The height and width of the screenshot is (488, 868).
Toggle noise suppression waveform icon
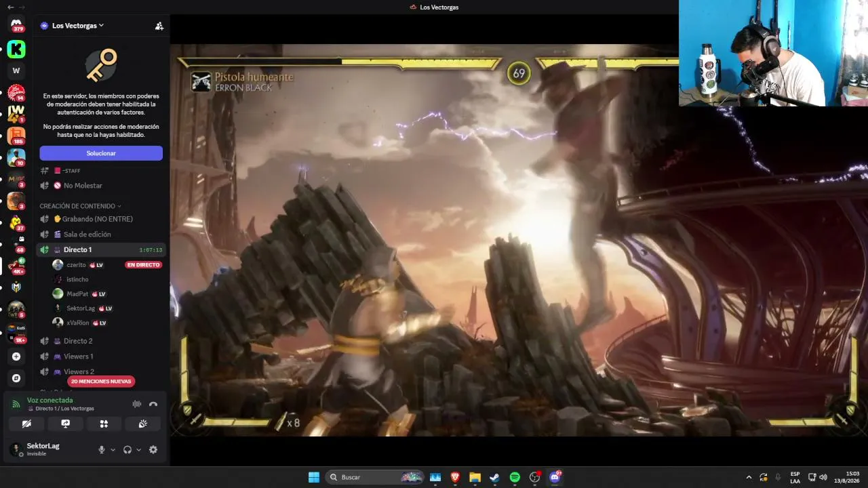pos(137,404)
